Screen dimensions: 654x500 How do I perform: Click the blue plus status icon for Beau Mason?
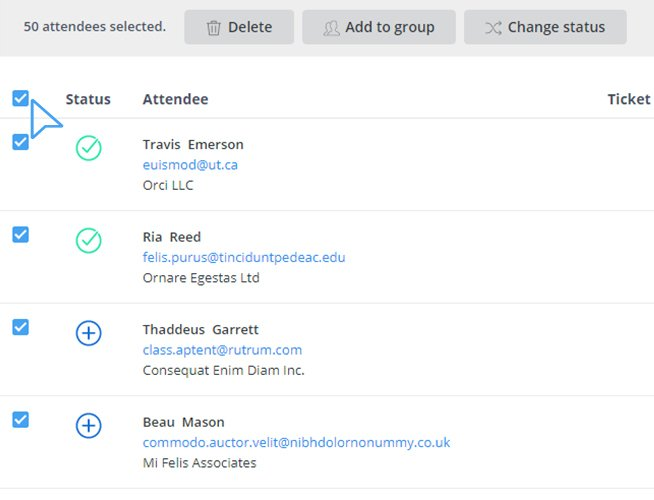(x=89, y=426)
